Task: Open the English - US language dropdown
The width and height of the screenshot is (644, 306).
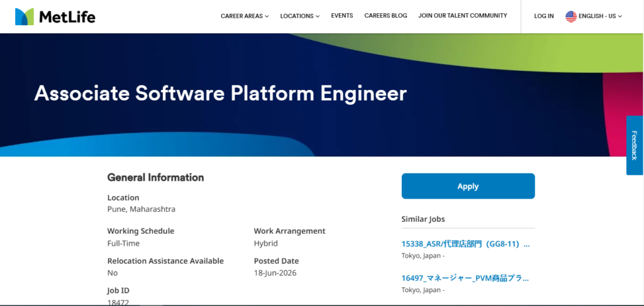Action: tap(600, 16)
